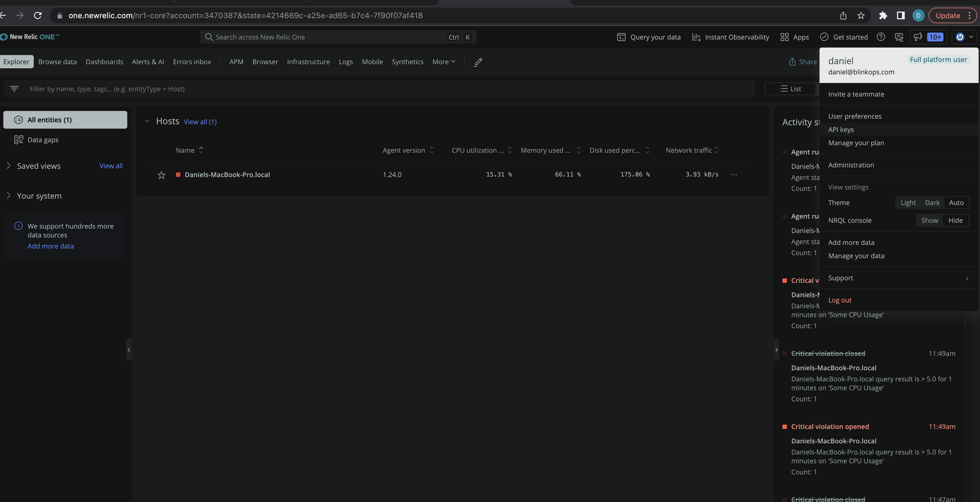Focus the Search across New Relic One field
Screen dimensions: 980x502
coord(338,37)
